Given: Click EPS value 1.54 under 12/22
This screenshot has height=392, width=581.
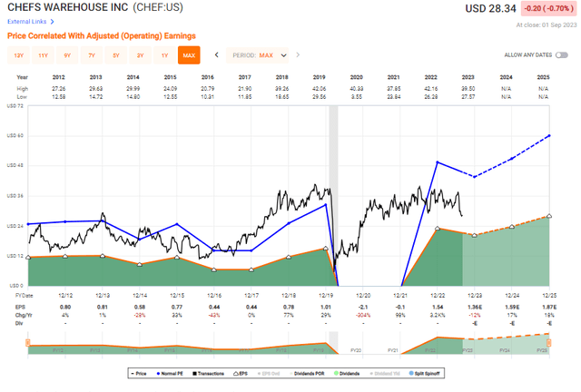Looking at the screenshot, I should coord(438,307).
